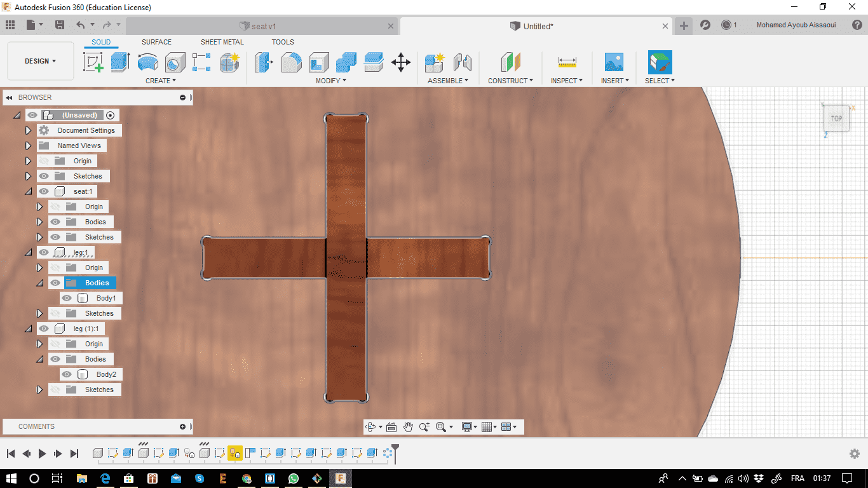Launch the Combine tool

click(x=346, y=62)
